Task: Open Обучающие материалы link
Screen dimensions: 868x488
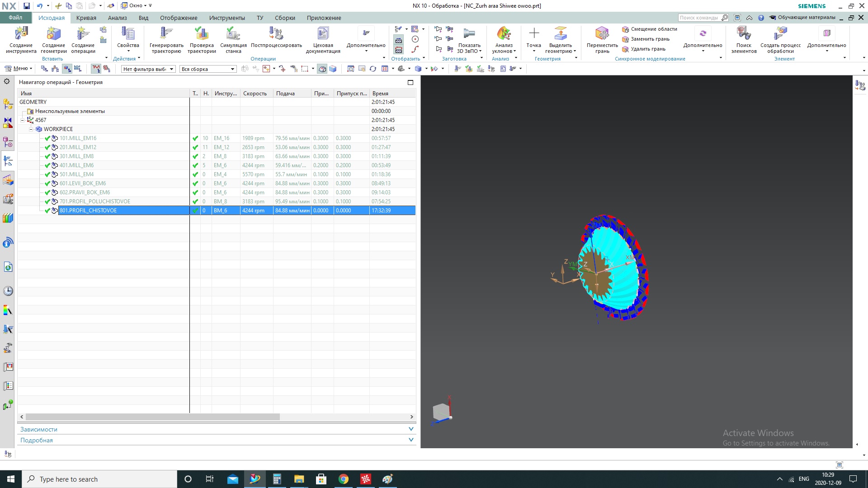Action: click(x=802, y=18)
